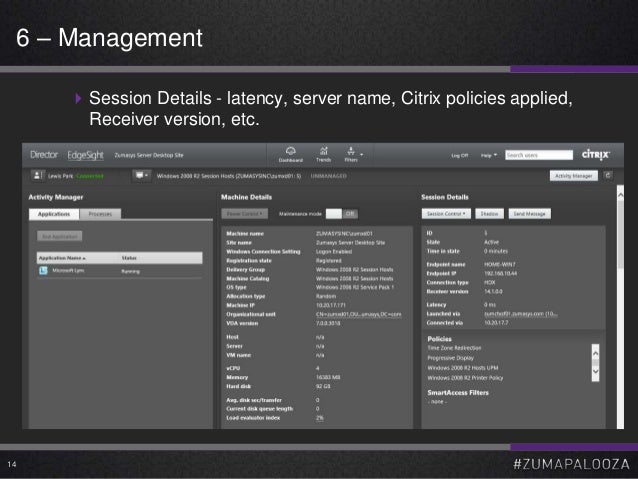The width and height of the screenshot is (638, 479).
Task: Click the Latency value 0 ms
Action: 489,305
